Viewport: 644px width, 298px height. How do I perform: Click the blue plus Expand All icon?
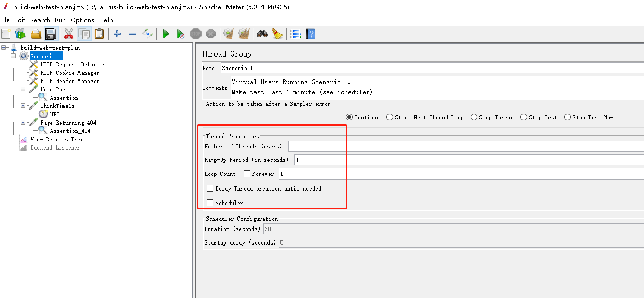point(117,34)
